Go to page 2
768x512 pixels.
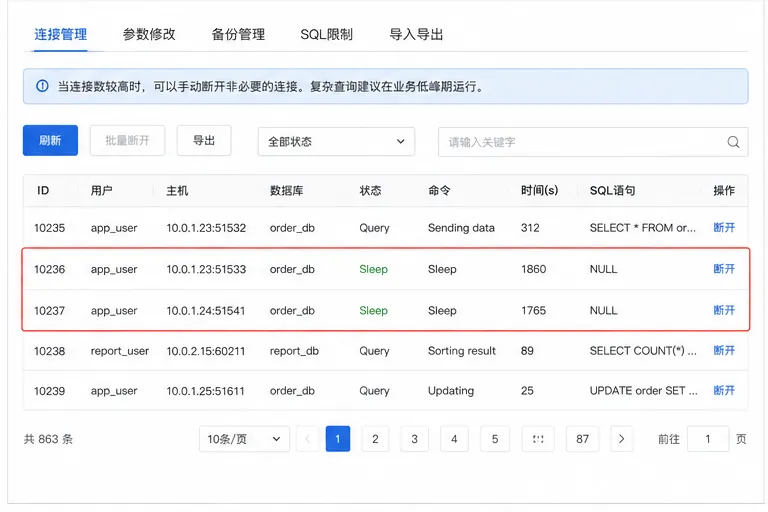(x=375, y=439)
